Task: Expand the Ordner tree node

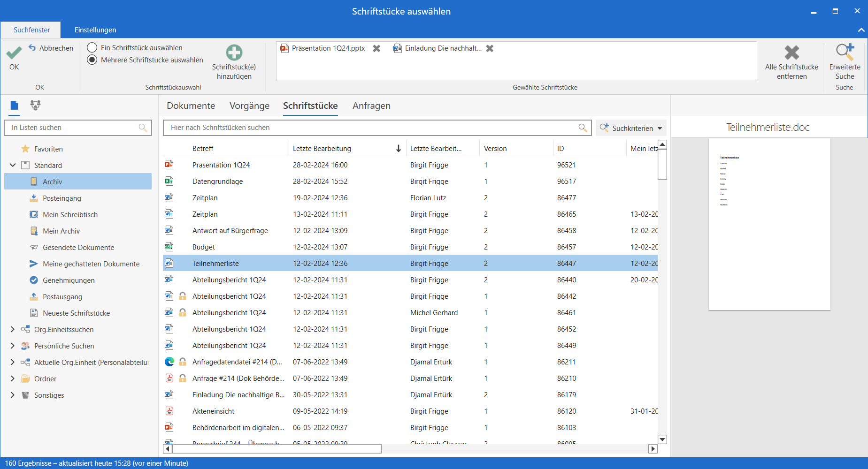Action: click(13, 378)
